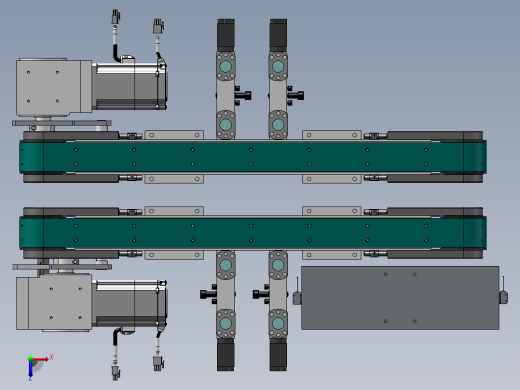Select the upper green conveyor belt
The width and height of the screenshot is (520, 390).
pos(253,157)
